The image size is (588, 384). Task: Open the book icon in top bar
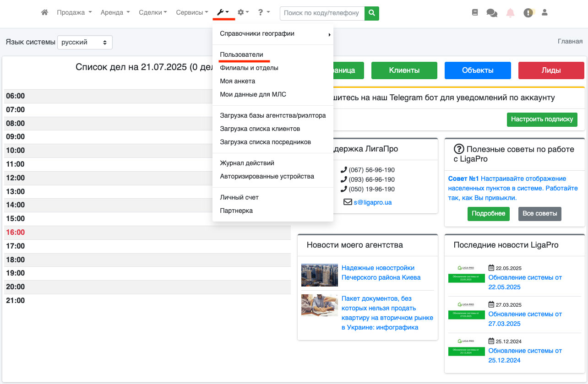[x=475, y=13]
